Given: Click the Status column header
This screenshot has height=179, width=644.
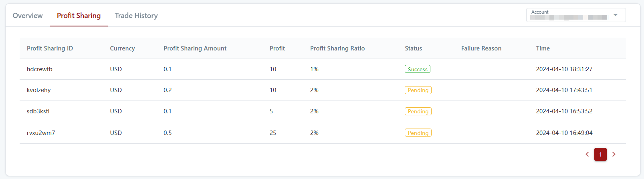Looking at the screenshot, I should (x=413, y=48).
